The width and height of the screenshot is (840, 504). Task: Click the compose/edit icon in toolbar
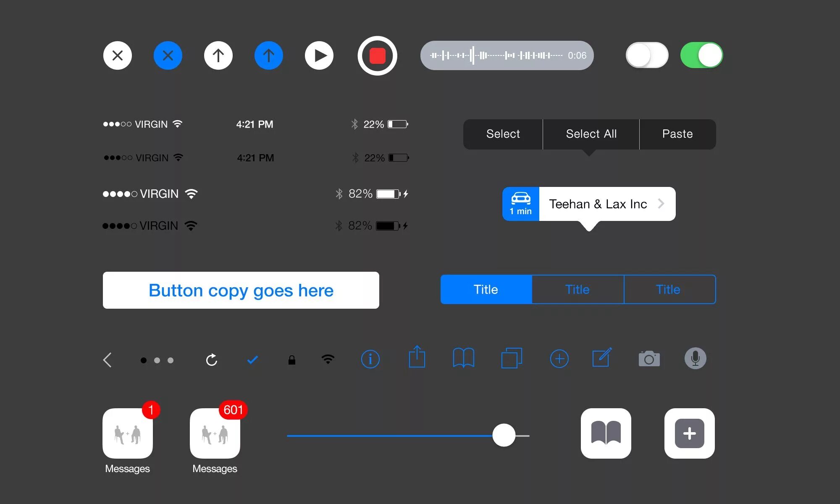tap(601, 359)
